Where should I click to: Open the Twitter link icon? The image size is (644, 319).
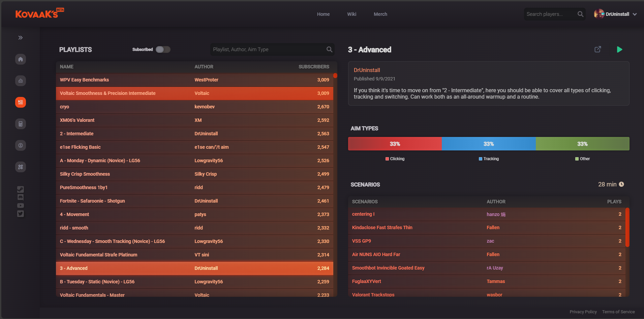21,214
